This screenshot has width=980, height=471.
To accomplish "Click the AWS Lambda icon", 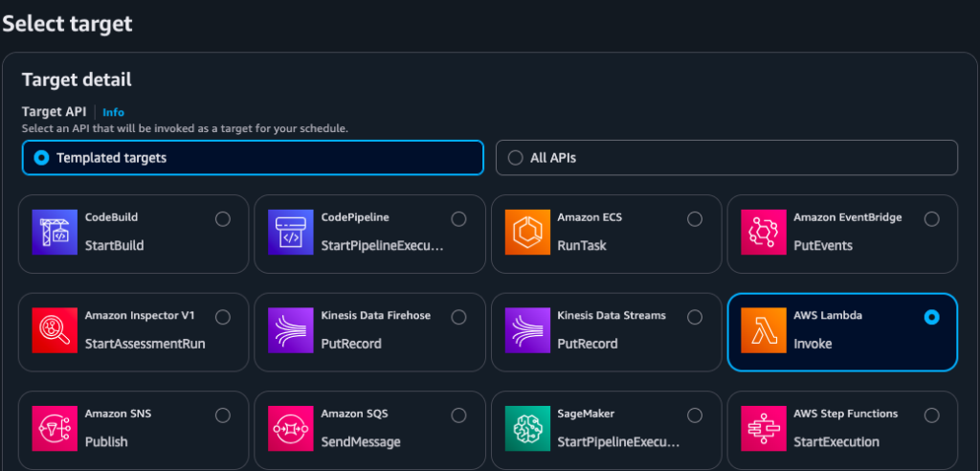I will point(764,330).
